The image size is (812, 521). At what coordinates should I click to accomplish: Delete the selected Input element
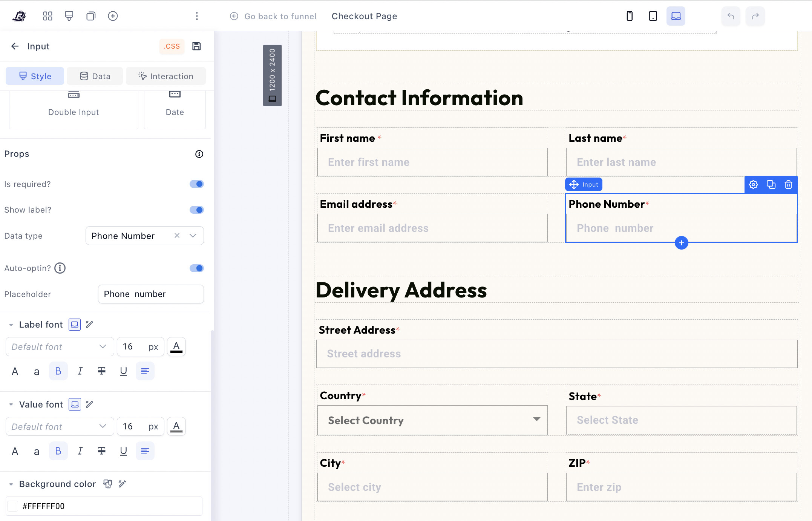click(788, 185)
